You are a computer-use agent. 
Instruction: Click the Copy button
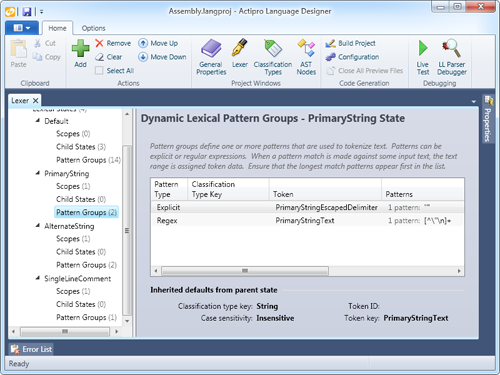click(x=47, y=57)
